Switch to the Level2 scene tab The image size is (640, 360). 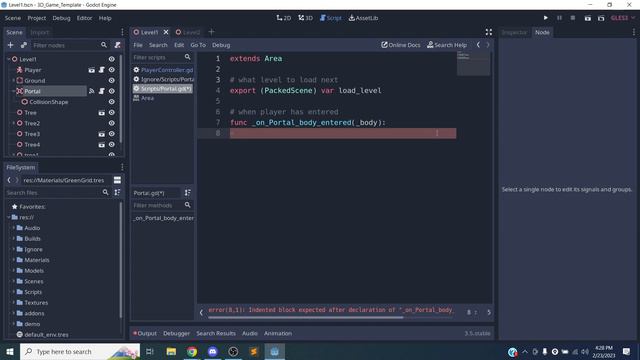click(188, 32)
